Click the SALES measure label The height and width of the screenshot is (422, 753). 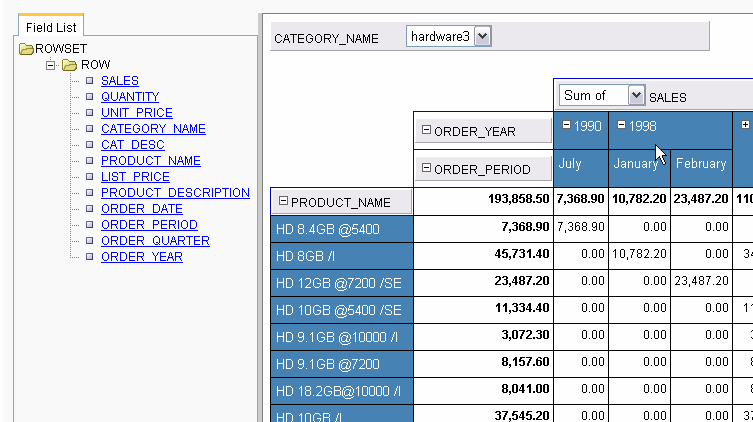point(668,97)
